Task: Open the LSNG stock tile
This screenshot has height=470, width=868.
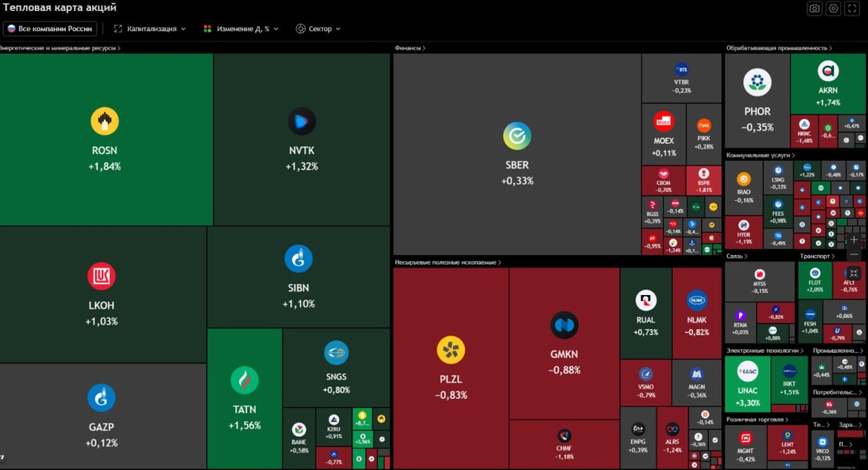Action: pyautogui.click(x=778, y=177)
